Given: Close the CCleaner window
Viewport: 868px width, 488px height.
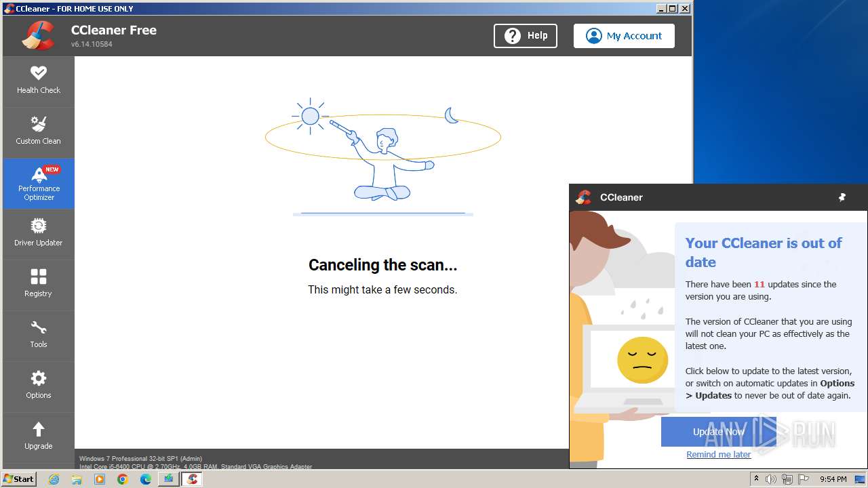Looking at the screenshot, I should click(x=684, y=8).
